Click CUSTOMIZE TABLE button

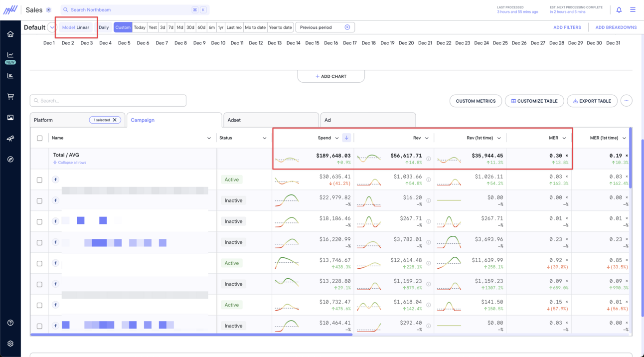point(534,101)
